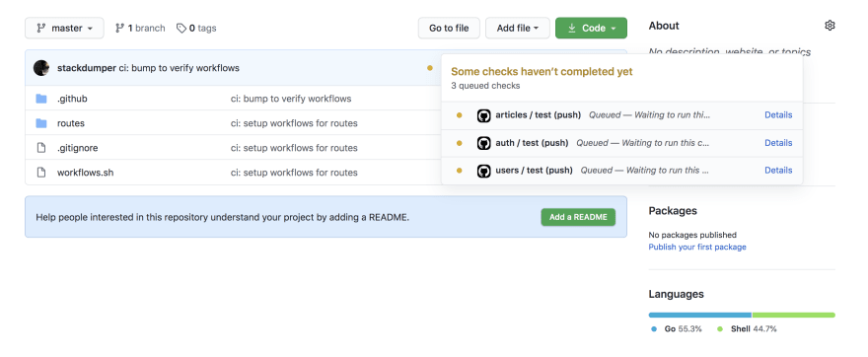Open the green Code dropdown
Screen dimensions: 868x357
pos(591,29)
